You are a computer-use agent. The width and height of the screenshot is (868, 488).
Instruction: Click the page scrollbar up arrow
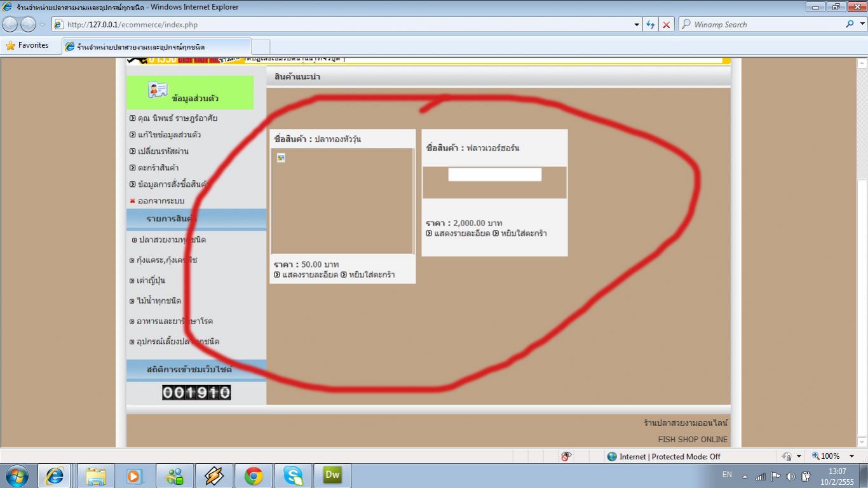tap(862, 64)
